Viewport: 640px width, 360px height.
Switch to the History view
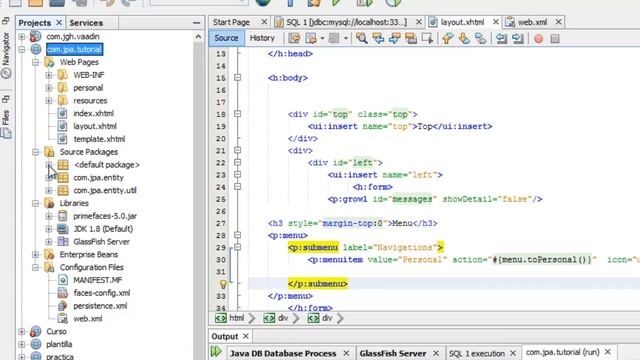coord(262,38)
